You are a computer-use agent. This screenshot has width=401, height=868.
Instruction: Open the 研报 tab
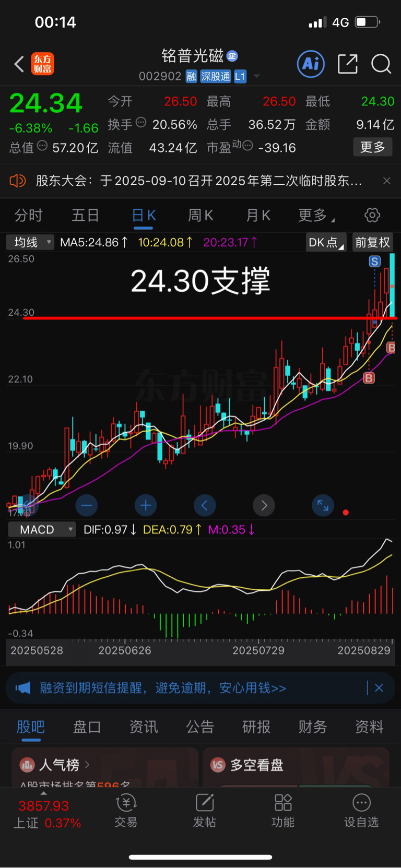[x=256, y=727]
